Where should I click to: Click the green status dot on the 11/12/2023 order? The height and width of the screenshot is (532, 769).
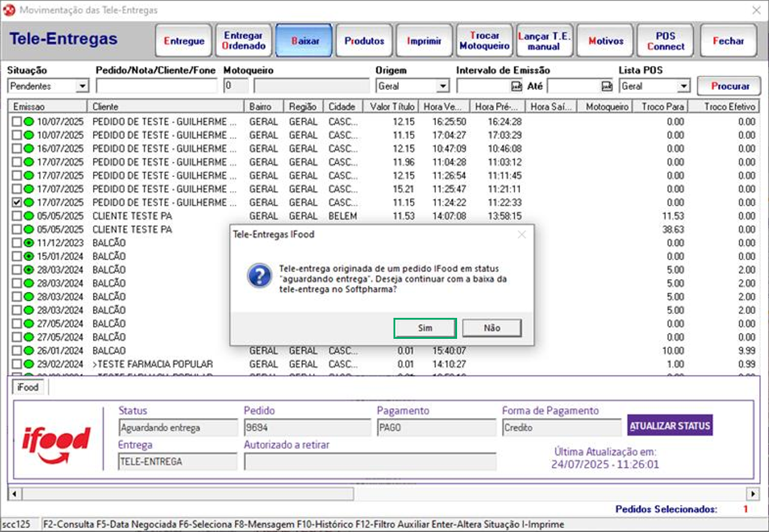tap(29, 243)
